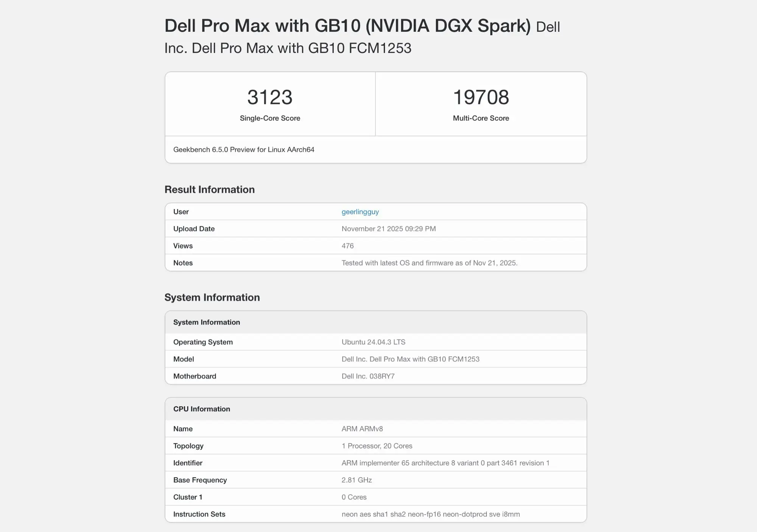This screenshot has width=757, height=532.
Task: Click the single-core score 3123
Action: (270, 97)
